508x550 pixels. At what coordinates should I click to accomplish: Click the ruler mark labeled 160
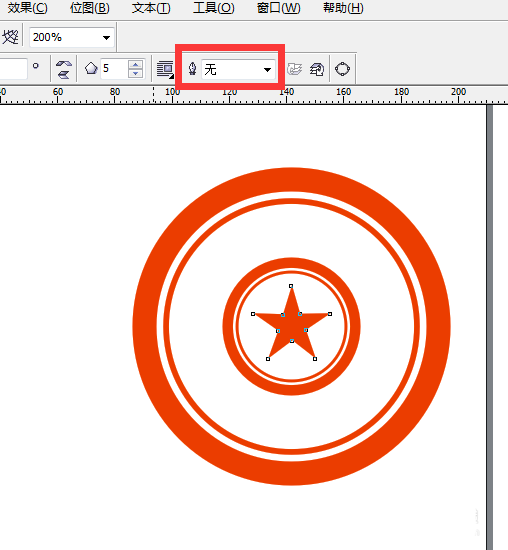[x=343, y=92]
